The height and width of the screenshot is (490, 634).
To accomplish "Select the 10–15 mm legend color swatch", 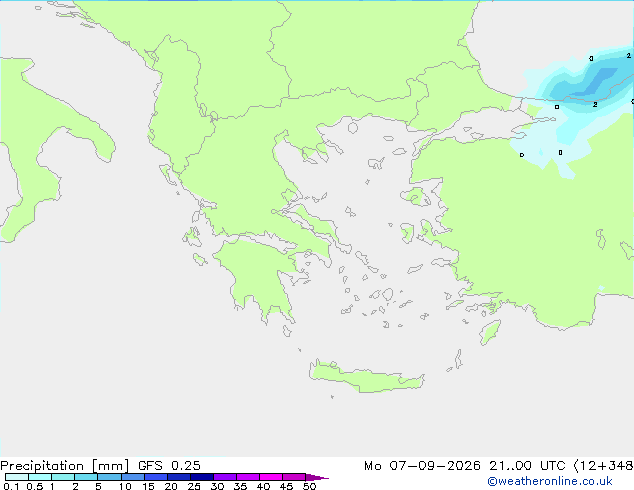I will (132, 477).
